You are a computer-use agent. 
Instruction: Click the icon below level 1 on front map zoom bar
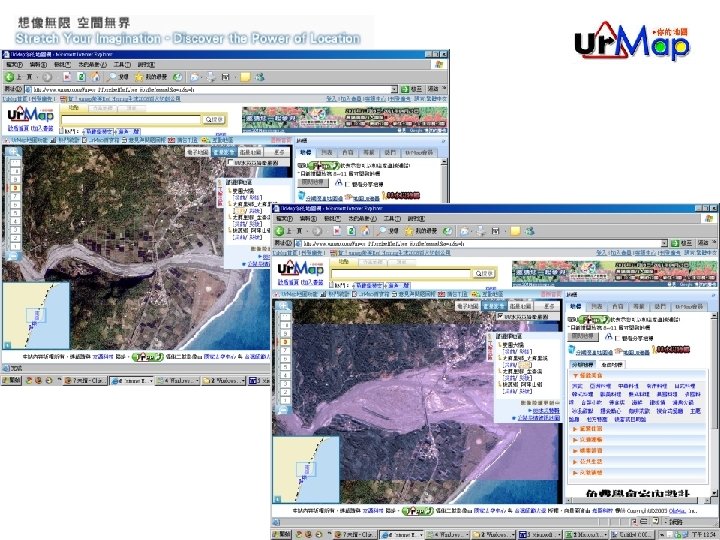pyautogui.click(x=284, y=410)
